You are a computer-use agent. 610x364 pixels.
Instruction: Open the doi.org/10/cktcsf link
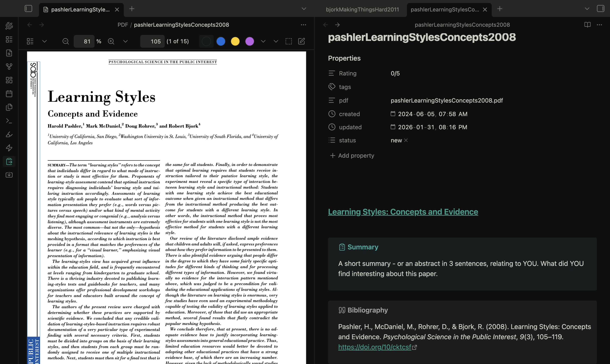(x=375, y=347)
